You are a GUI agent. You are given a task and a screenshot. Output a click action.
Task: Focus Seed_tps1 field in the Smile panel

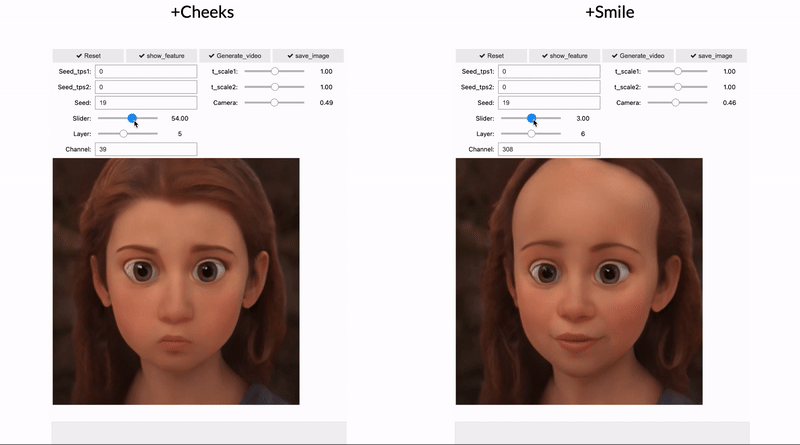tap(549, 71)
